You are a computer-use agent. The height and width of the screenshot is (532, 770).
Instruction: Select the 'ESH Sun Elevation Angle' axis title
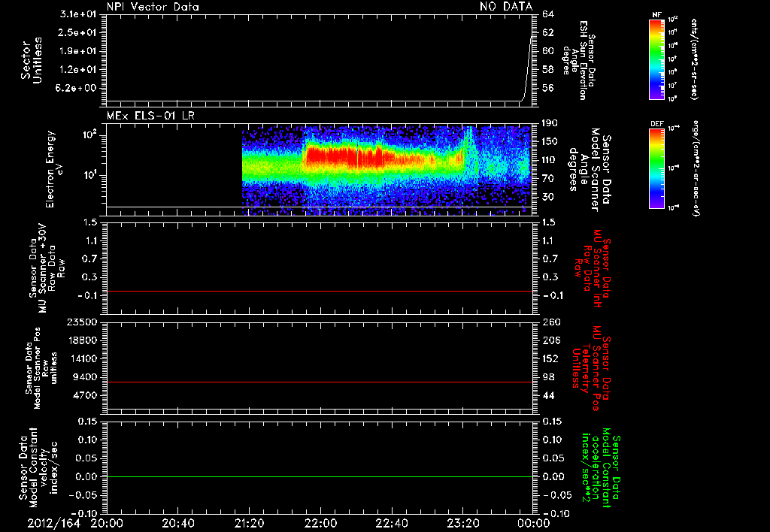coord(579,60)
